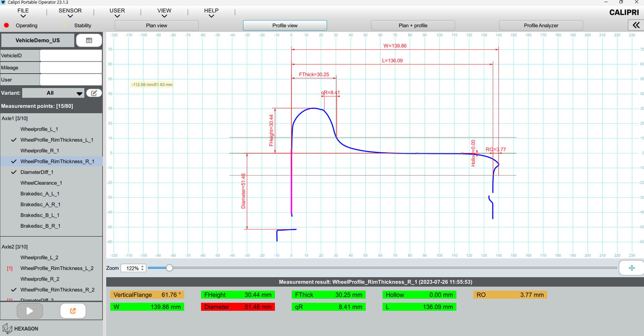The image size is (644, 336).
Task: Click the checkmark beside WheelProfile_RimThickness_R_2
Action: (14, 290)
